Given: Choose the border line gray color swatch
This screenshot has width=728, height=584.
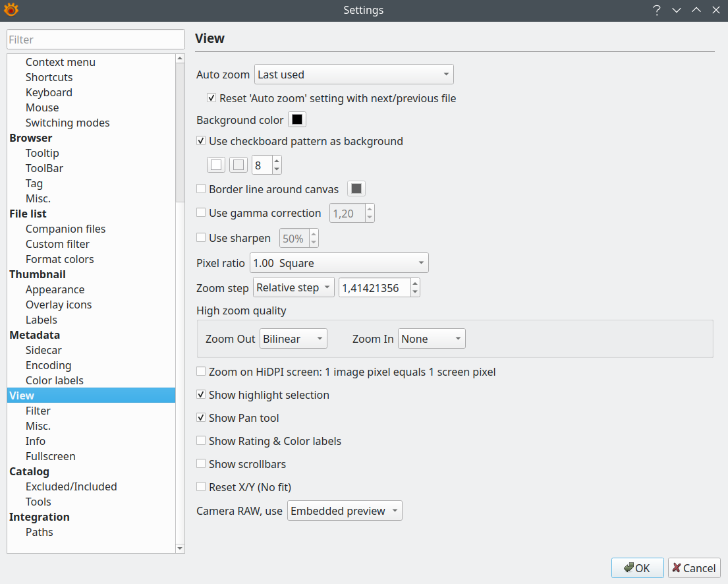Looking at the screenshot, I should tap(356, 189).
